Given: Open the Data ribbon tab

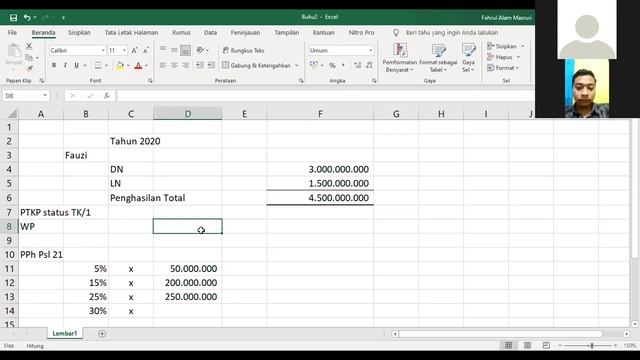Looking at the screenshot, I should click(x=210, y=32).
